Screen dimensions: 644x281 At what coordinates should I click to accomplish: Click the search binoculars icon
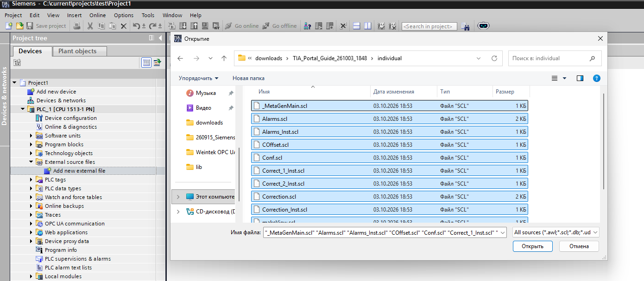tap(465, 26)
